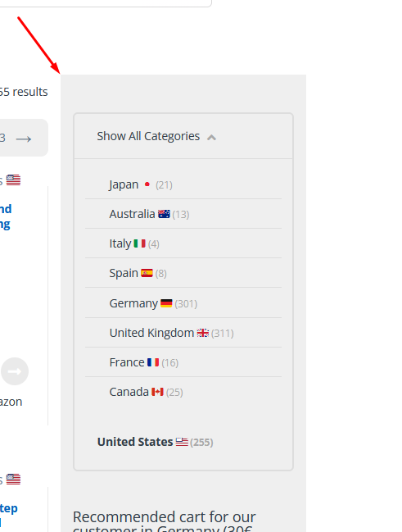Click the Australia flag icon
This screenshot has height=532, width=402.
click(164, 214)
